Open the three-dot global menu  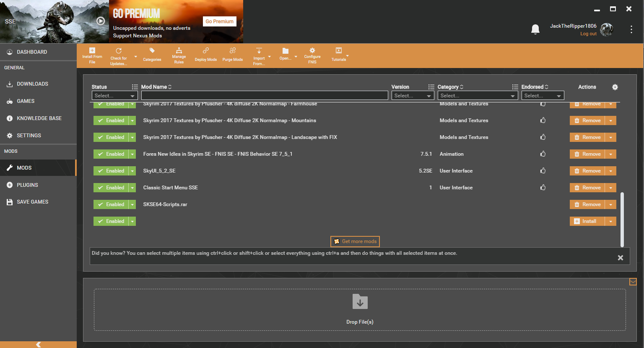coord(631,29)
